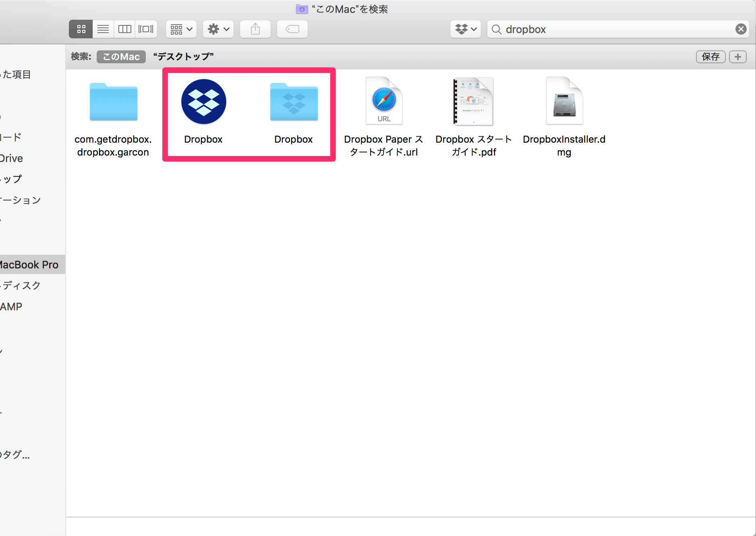Switch to Cover Flow view
756x536 pixels.
146,29
